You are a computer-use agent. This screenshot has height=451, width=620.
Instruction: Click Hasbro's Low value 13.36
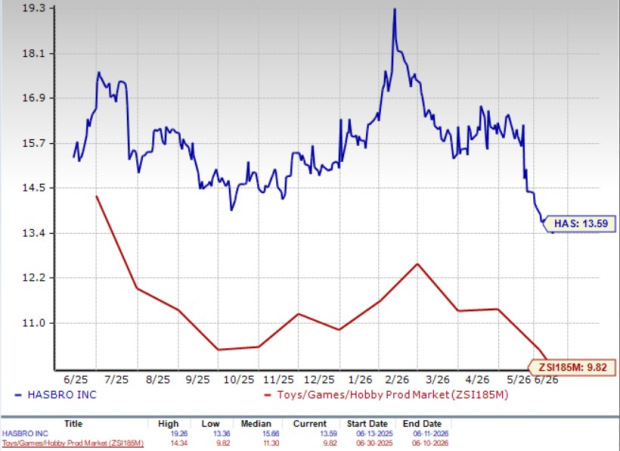(x=221, y=434)
